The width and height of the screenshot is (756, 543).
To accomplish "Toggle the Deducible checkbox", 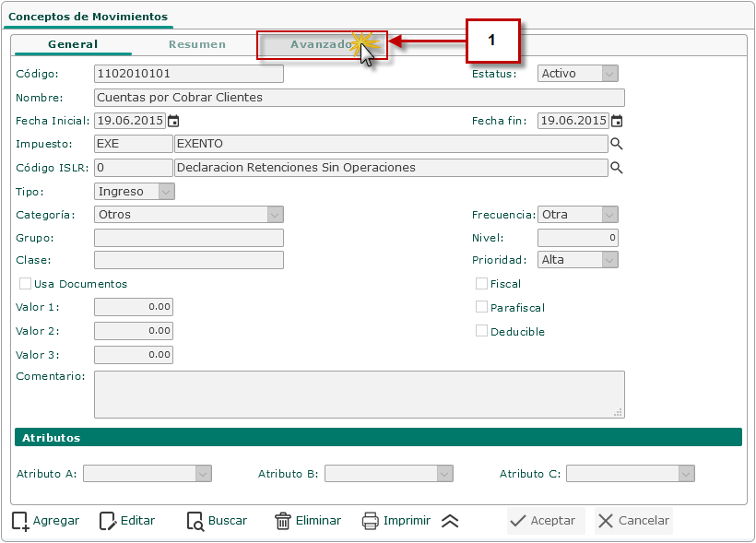I will tap(481, 331).
